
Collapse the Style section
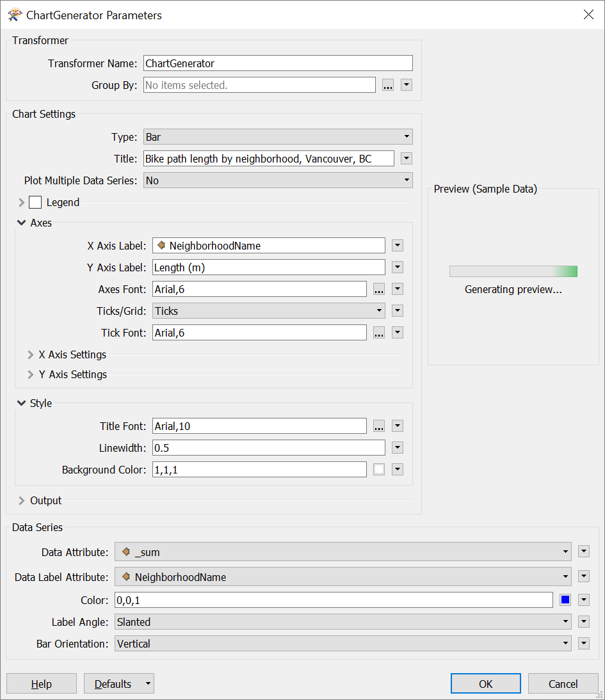point(22,403)
